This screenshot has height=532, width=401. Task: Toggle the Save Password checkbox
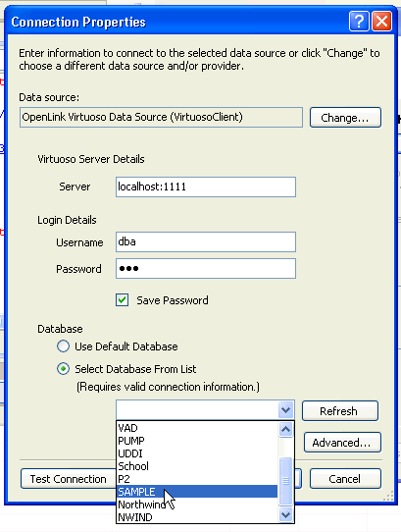[122, 300]
